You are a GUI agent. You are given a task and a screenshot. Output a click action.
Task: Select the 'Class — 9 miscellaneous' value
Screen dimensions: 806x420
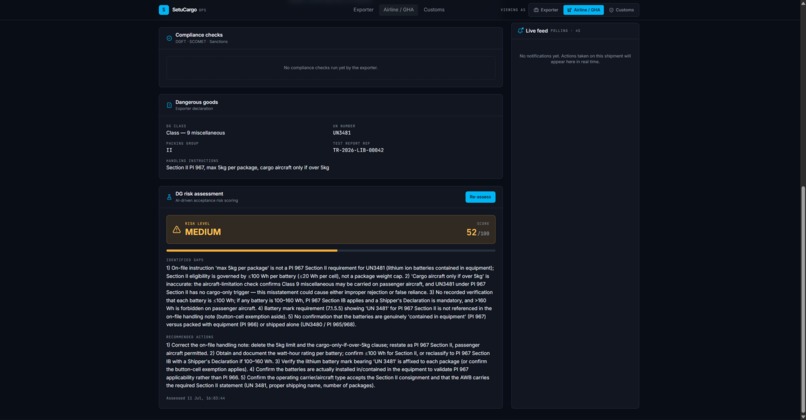pos(195,133)
